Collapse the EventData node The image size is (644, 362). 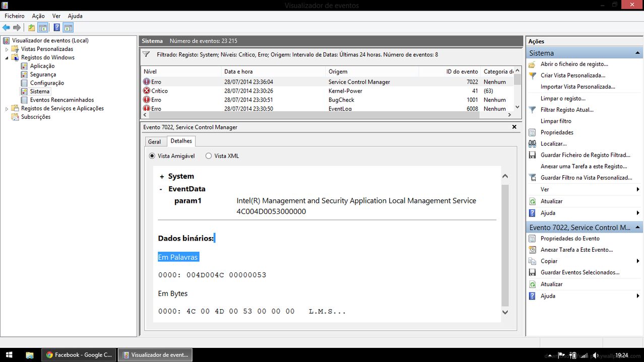pos(161,189)
